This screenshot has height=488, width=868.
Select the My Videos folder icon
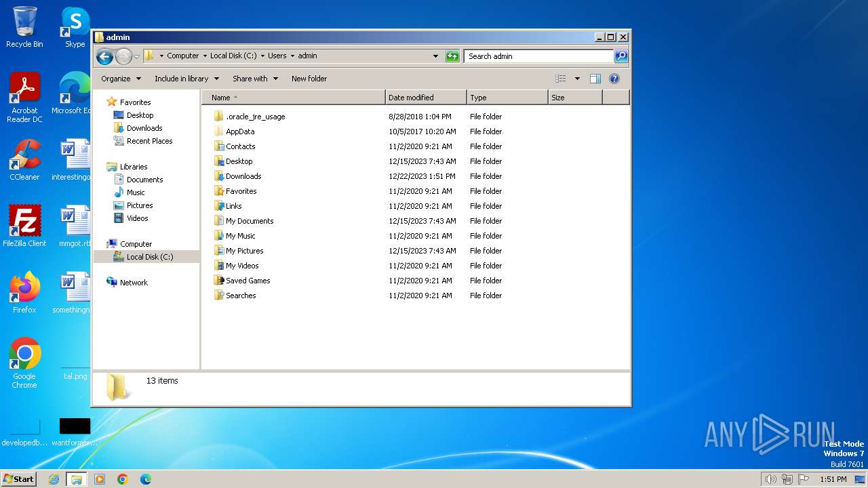click(x=218, y=266)
